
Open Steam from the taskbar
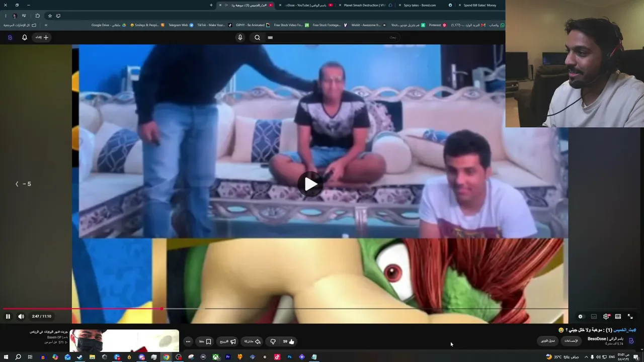(80, 357)
